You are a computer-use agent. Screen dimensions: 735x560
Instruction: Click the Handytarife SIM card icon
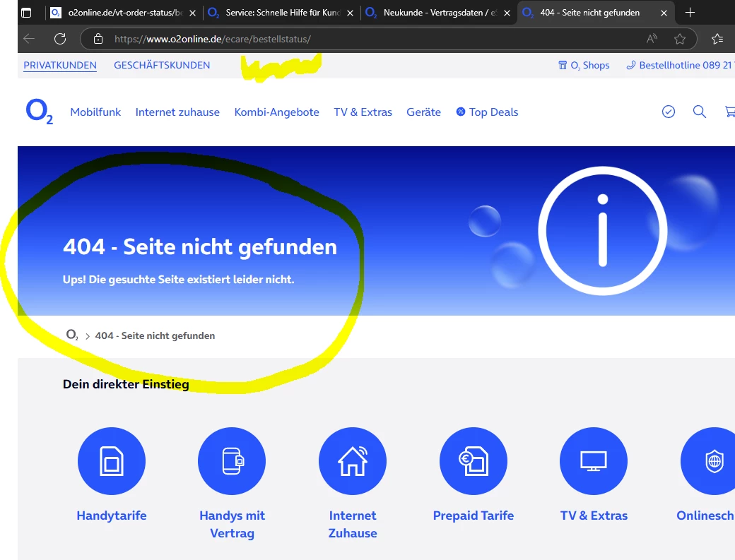[x=112, y=461]
